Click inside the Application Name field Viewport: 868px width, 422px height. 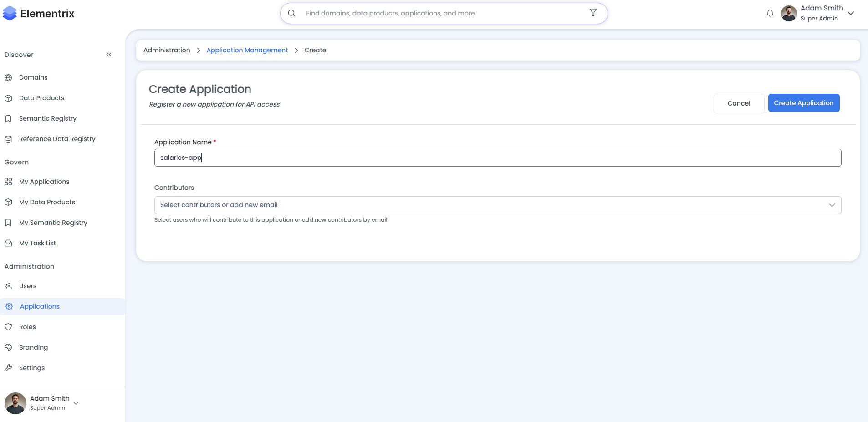[x=496, y=158]
